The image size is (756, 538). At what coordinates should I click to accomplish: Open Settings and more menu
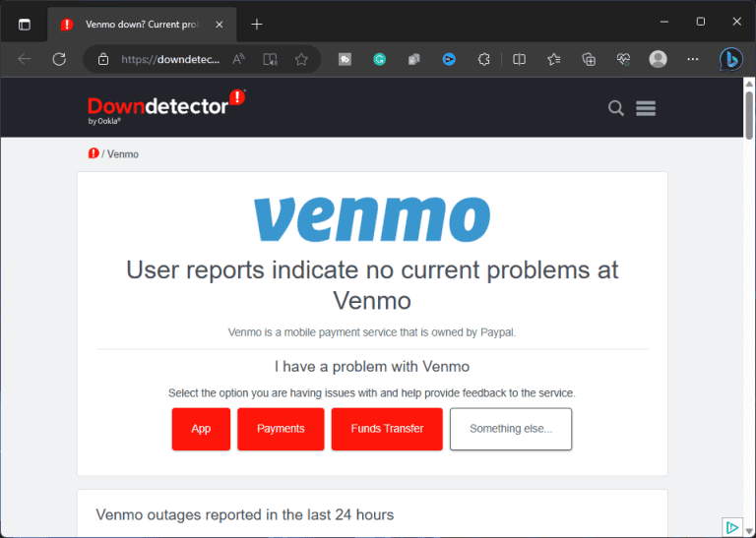[x=693, y=59]
